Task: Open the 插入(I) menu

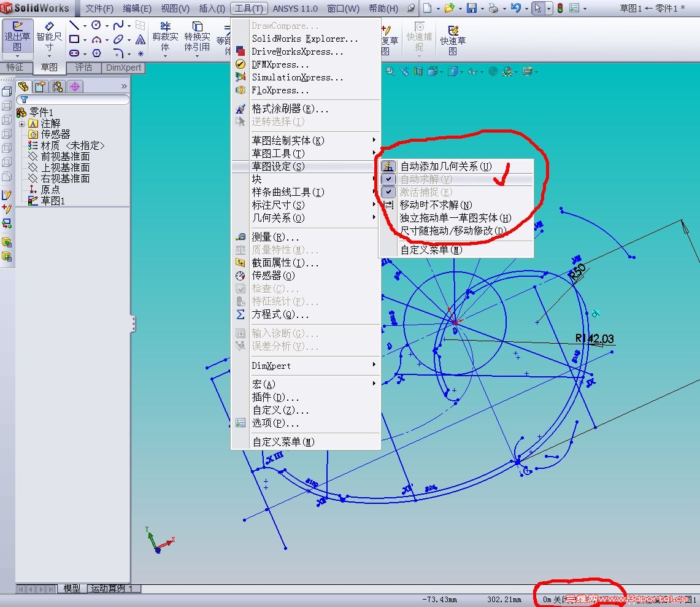Action: pyautogui.click(x=212, y=9)
